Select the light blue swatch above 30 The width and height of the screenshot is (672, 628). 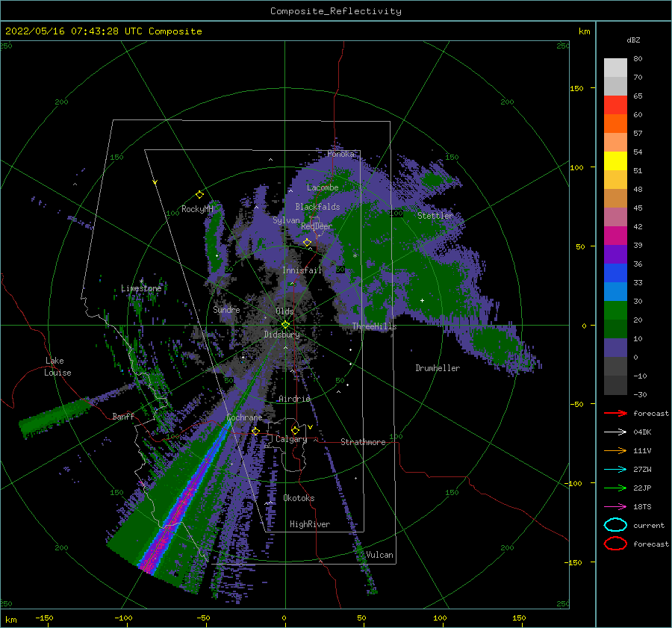pyautogui.click(x=615, y=292)
